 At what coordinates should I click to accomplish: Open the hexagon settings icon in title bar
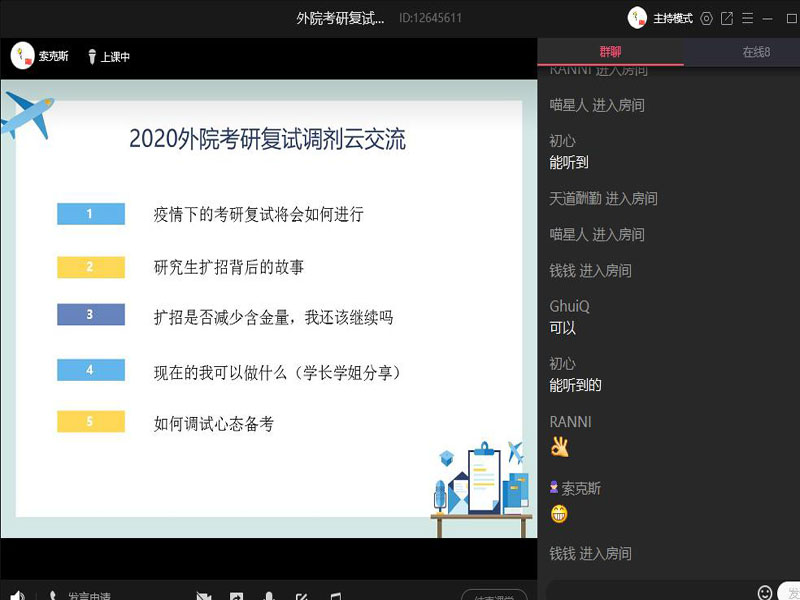coord(707,18)
